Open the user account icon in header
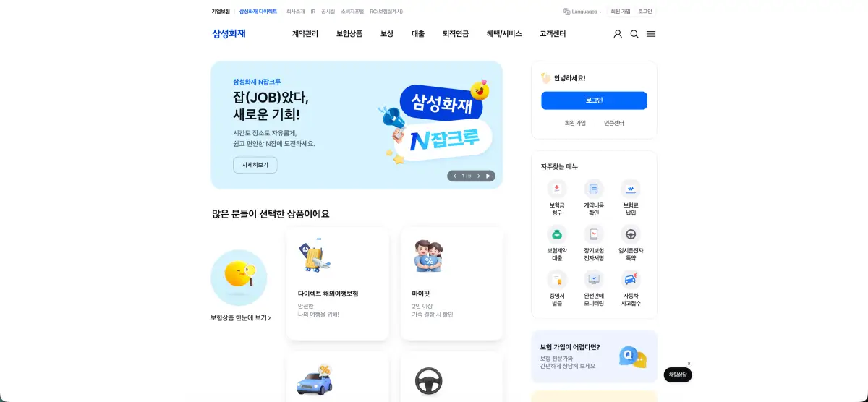Screen dimensions: 868x402 [x=618, y=34]
